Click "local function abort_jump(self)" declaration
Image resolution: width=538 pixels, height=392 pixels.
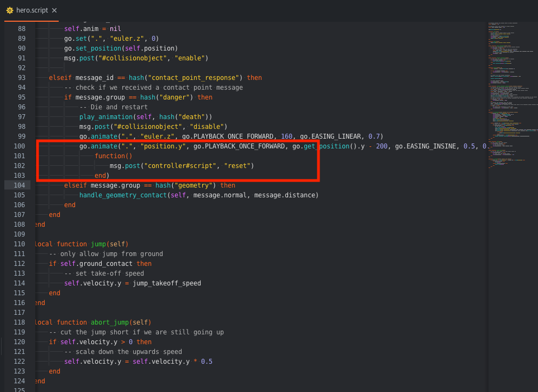point(92,322)
